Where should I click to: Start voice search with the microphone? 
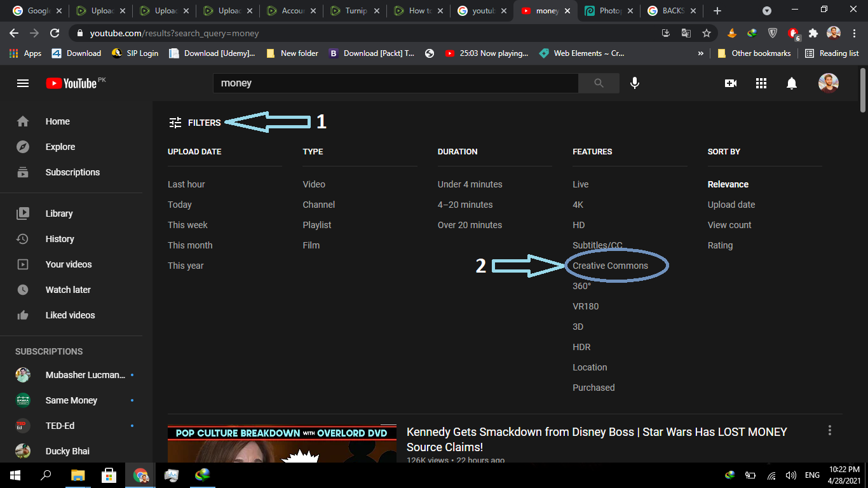coord(634,83)
